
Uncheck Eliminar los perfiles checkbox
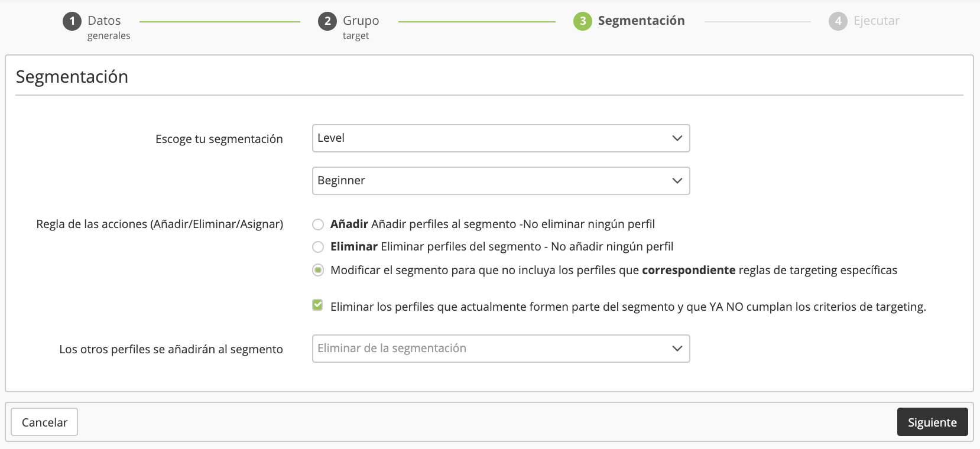318,305
